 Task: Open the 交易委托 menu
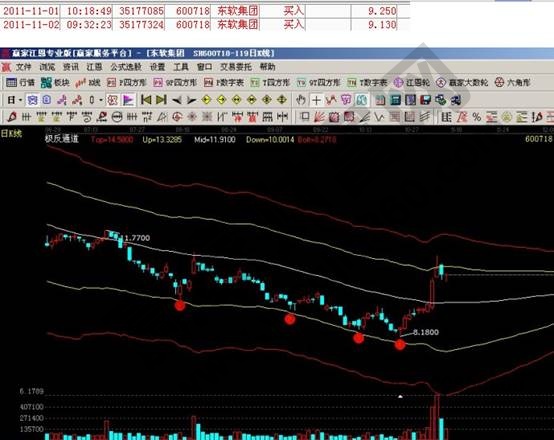point(236,67)
